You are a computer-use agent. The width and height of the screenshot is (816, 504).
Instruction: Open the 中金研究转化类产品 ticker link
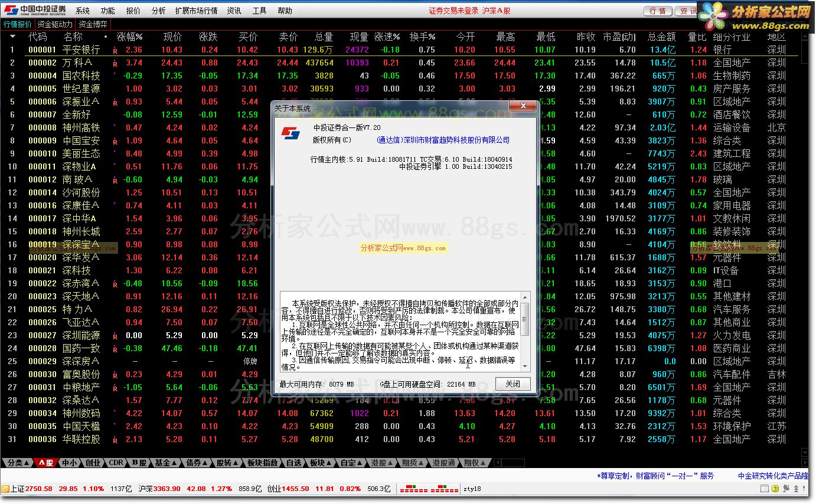coord(773,476)
